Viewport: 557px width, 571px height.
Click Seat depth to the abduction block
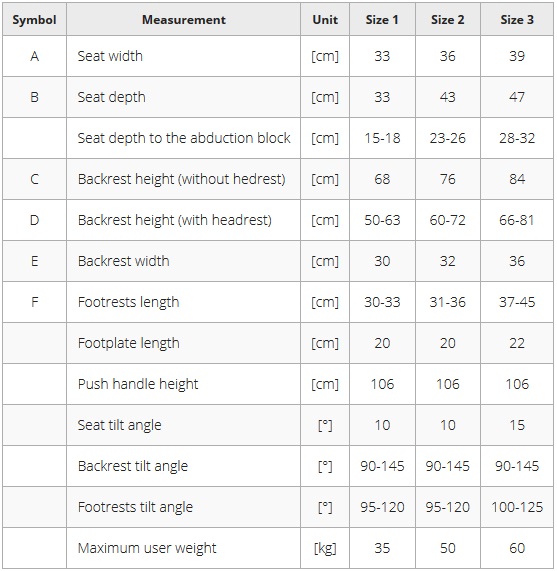tap(184, 138)
